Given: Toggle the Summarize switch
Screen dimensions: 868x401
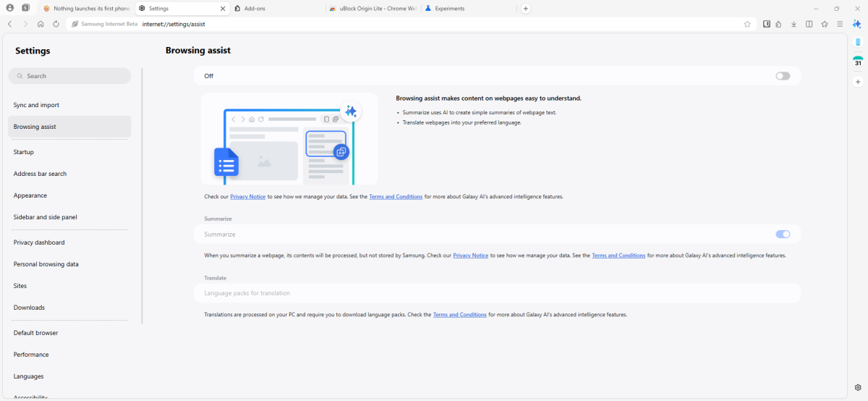Looking at the screenshot, I should pos(783,235).
